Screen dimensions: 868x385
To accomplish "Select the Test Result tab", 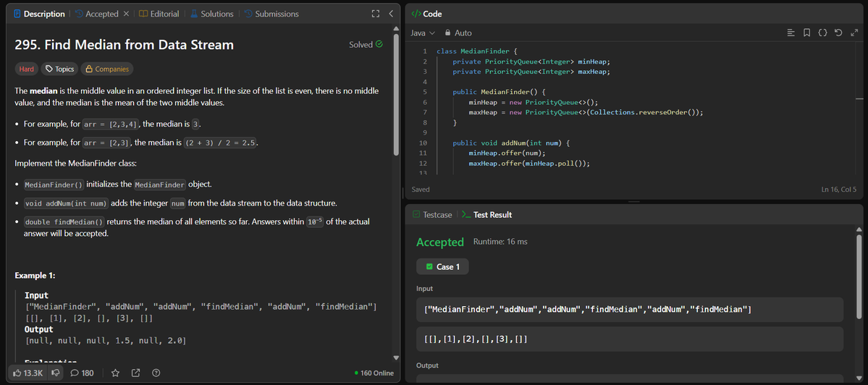I will tap(486, 215).
